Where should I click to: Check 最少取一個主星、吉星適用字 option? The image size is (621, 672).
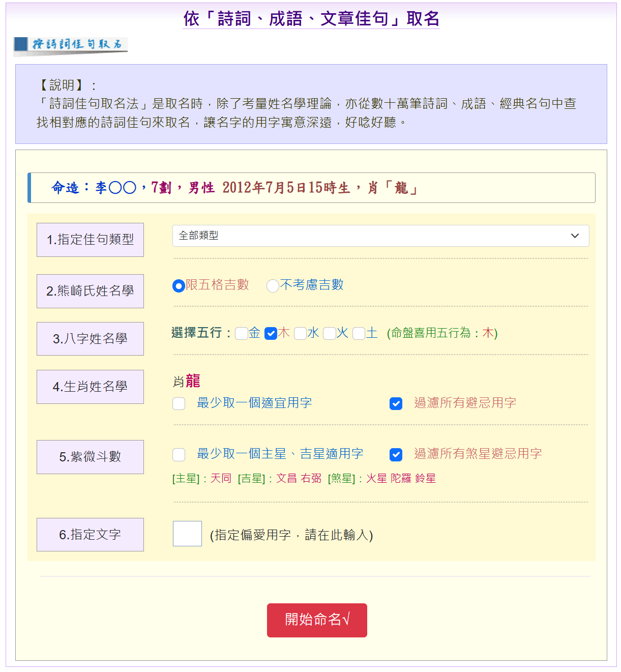[179, 455]
